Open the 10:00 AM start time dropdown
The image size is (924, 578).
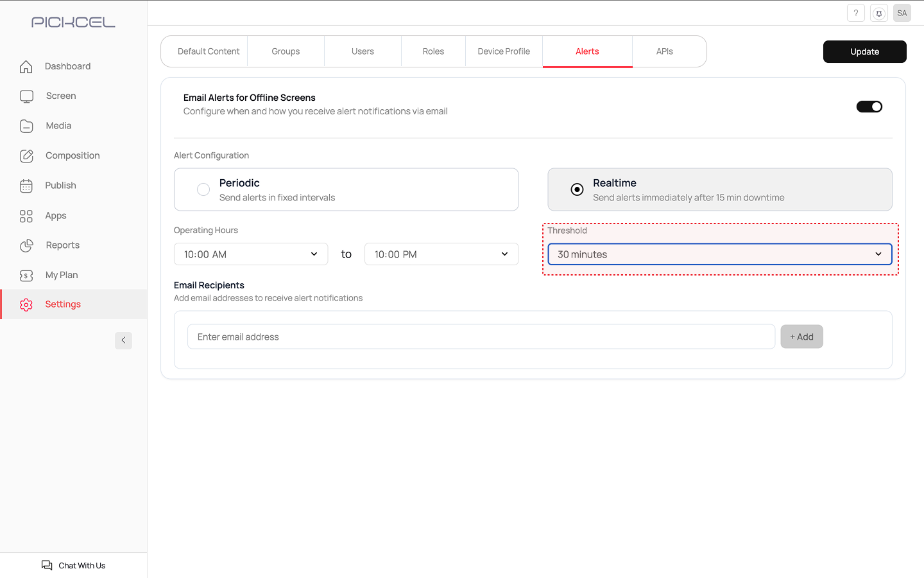coord(251,254)
